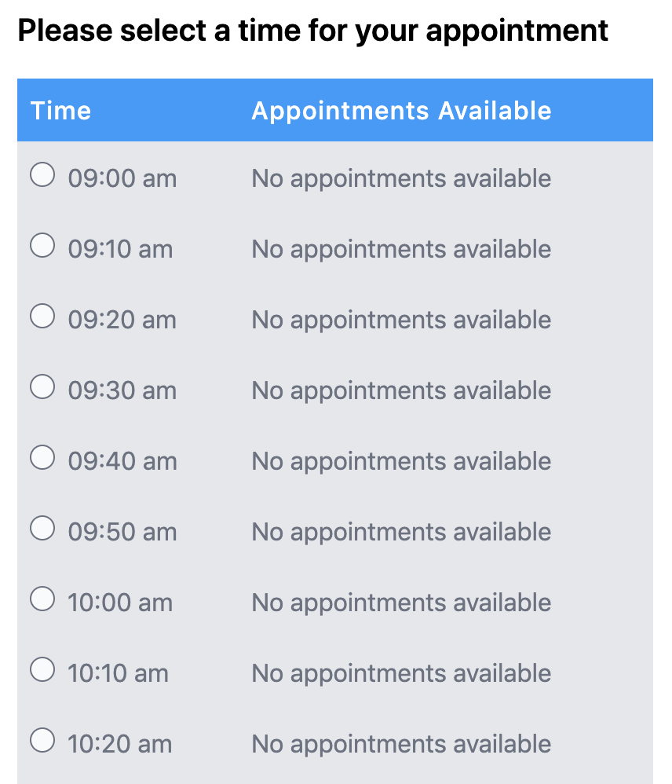Choose the 09:50 am radio button

pyautogui.click(x=42, y=528)
